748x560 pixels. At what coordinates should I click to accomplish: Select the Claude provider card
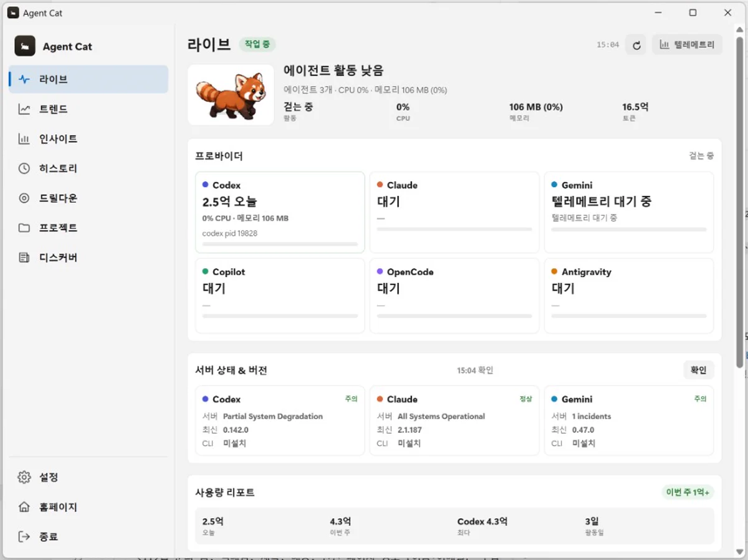[454, 213]
